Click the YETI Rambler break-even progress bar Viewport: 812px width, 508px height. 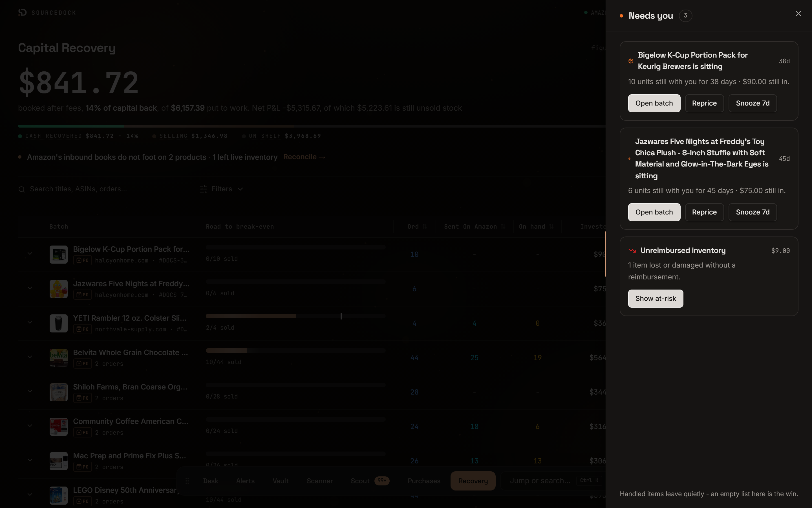295,316
